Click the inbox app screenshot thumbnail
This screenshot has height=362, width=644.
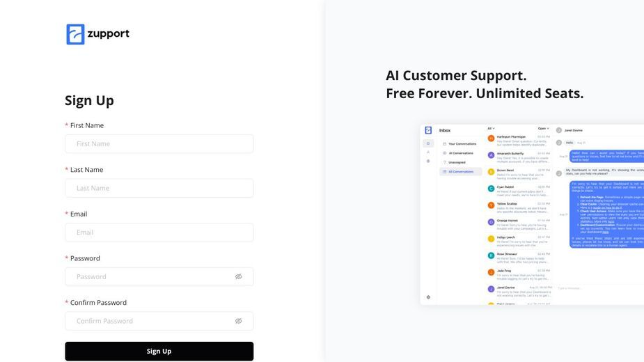[532, 214]
